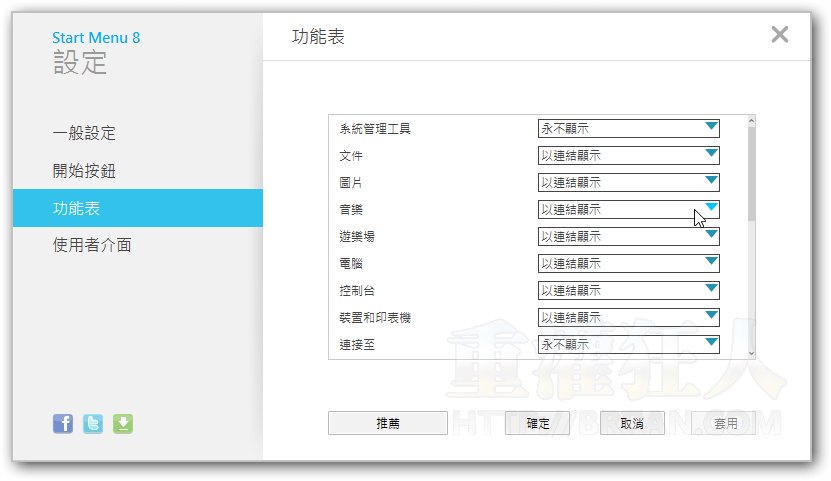Select the 使用者介面 section

click(92, 245)
